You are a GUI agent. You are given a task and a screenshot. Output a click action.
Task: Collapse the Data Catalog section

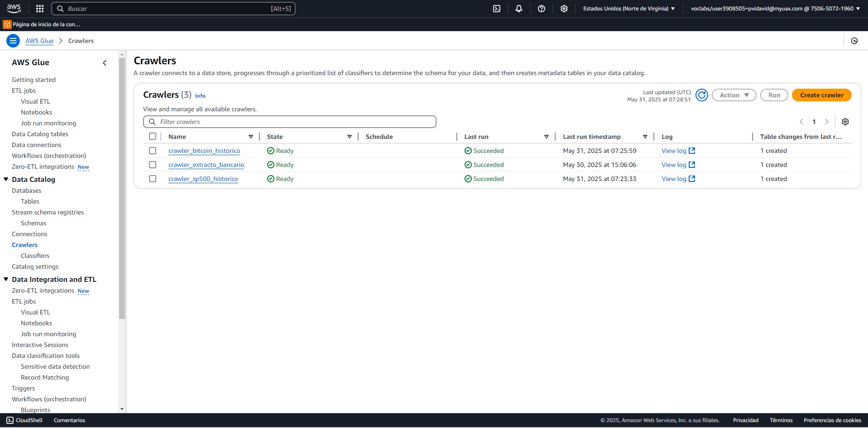click(6, 179)
